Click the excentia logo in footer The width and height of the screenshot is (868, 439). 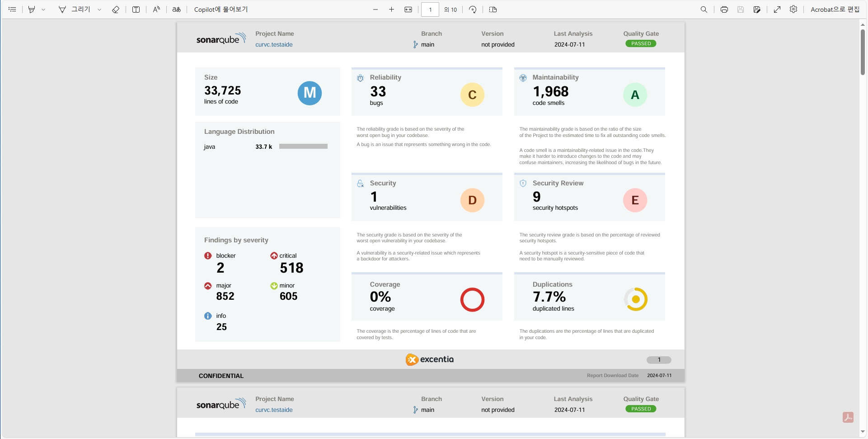tap(429, 359)
